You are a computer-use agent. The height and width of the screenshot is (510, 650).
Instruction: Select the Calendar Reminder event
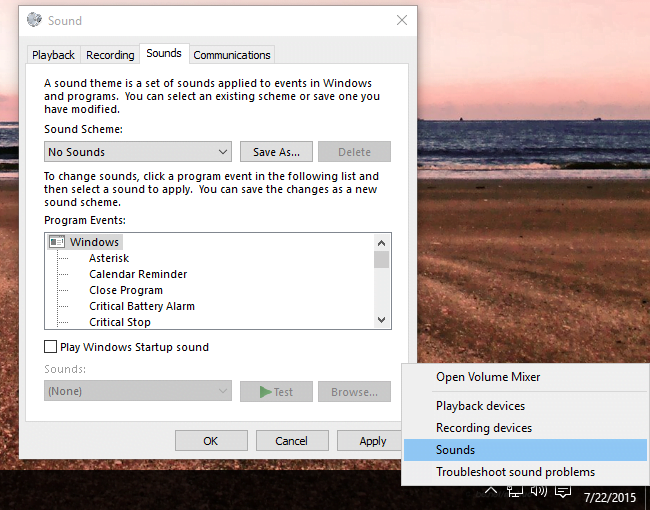(138, 274)
